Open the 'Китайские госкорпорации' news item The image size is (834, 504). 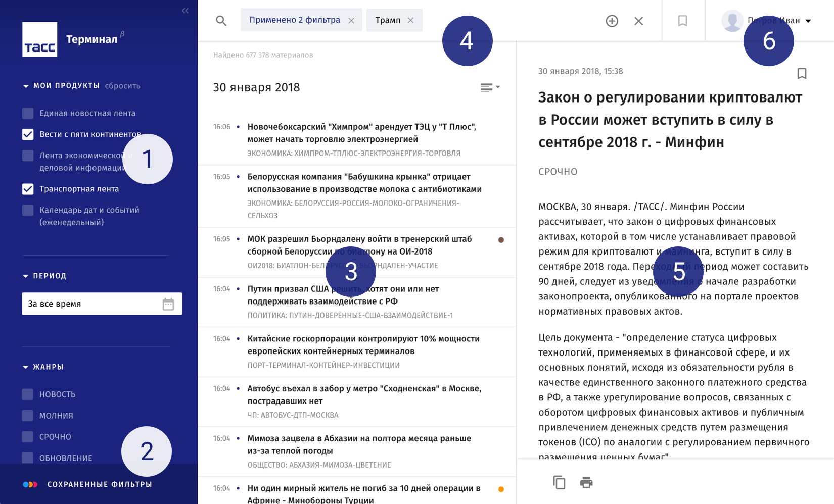pyautogui.click(x=357, y=352)
